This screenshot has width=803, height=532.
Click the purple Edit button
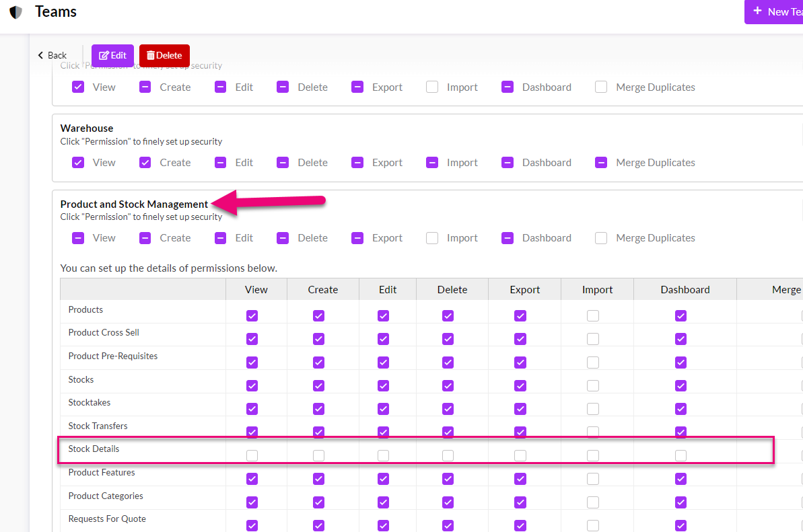click(x=112, y=55)
